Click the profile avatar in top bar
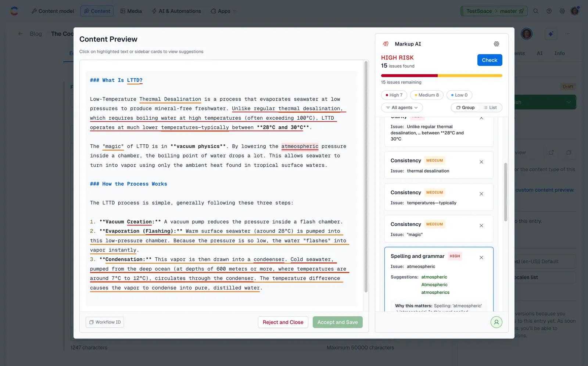The height and width of the screenshot is (366, 588). pyautogui.click(x=575, y=11)
